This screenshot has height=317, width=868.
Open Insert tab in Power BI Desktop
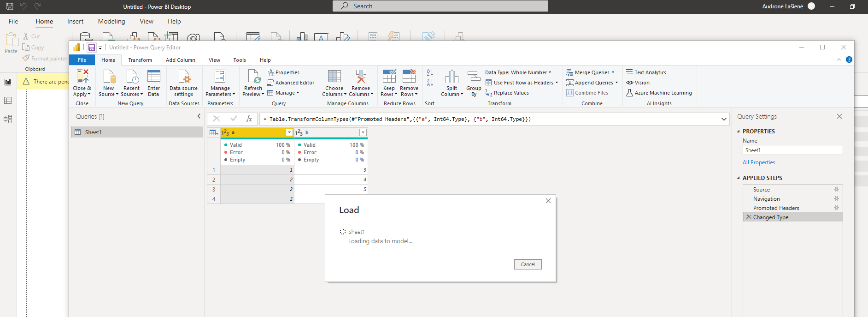(76, 21)
